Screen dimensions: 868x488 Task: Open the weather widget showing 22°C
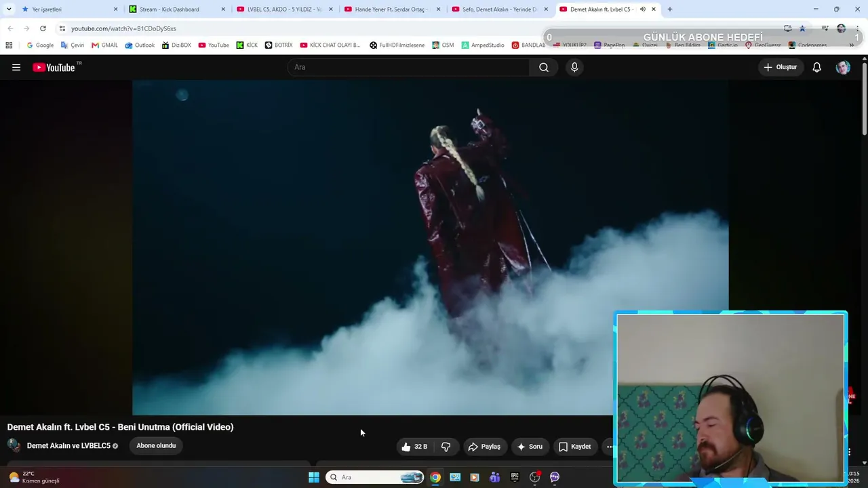pyautogui.click(x=34, y=477)
